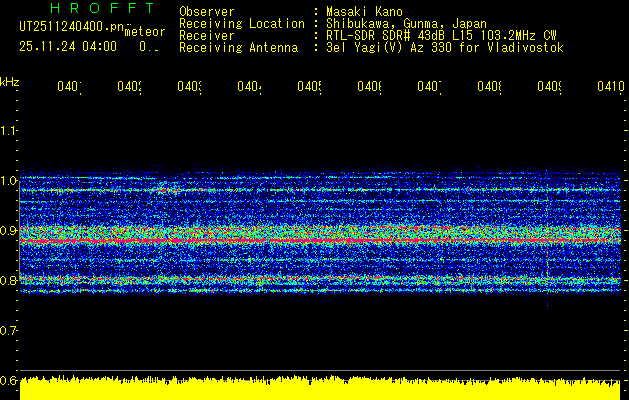This screenshot has width=629, height=400.
Task: Click the 1.1 kHz frequency tick
Action: point(9,131)
